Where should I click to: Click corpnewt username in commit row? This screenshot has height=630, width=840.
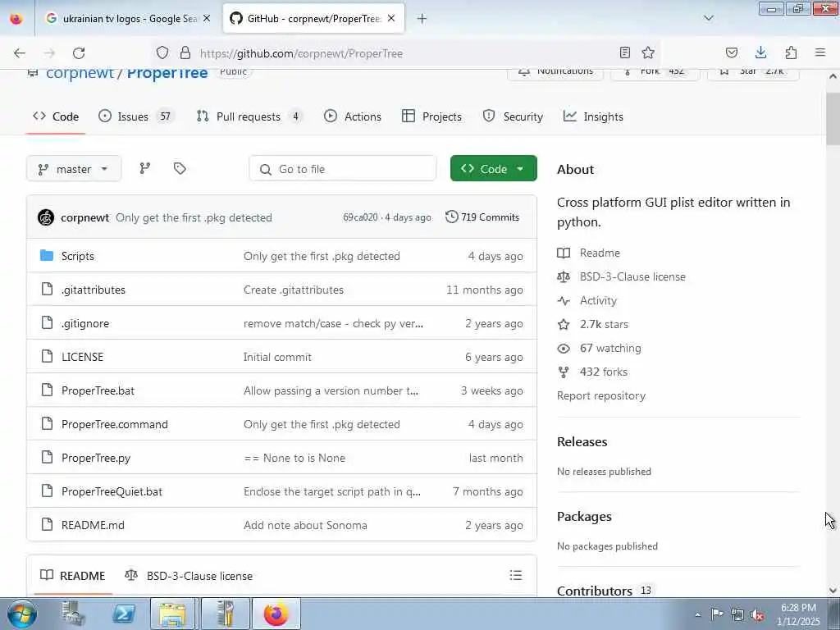[x=85, y=217]
